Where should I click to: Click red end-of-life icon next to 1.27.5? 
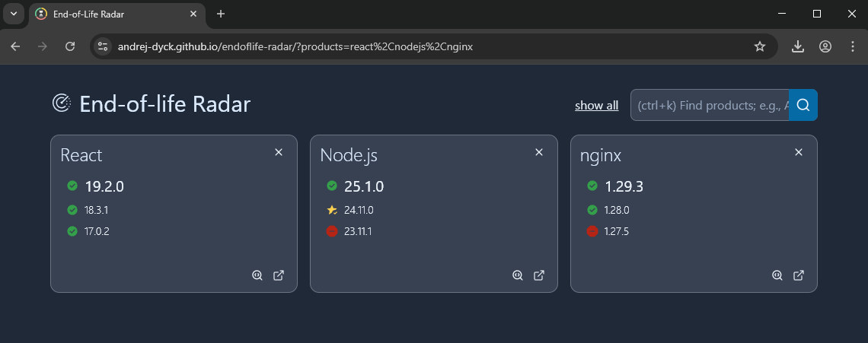pyautogui.click(x=592, y=231)
